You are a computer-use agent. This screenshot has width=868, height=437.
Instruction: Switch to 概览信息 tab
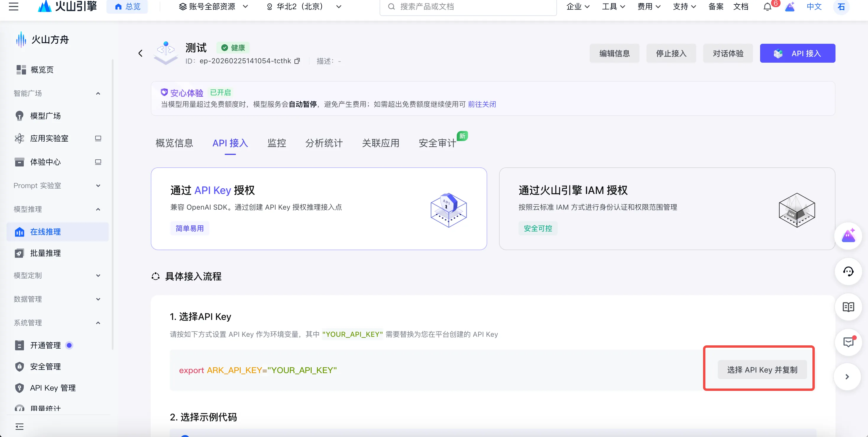click(174, 143)
